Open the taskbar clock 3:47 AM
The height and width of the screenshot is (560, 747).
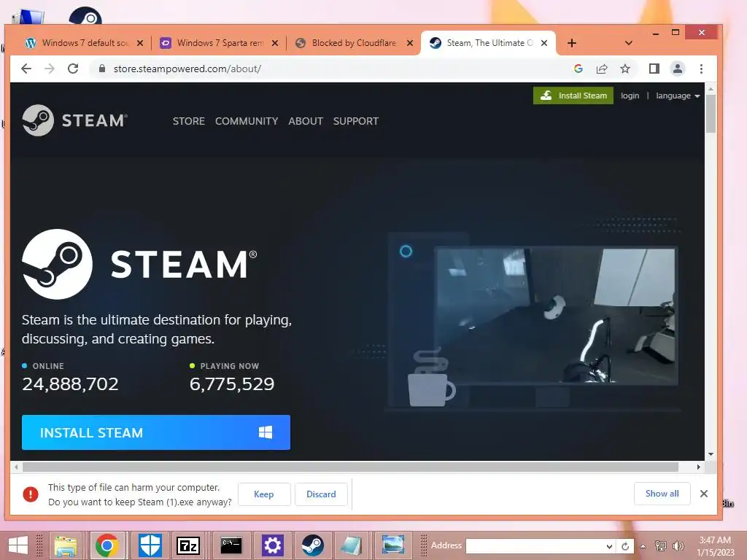click(716, 545)
